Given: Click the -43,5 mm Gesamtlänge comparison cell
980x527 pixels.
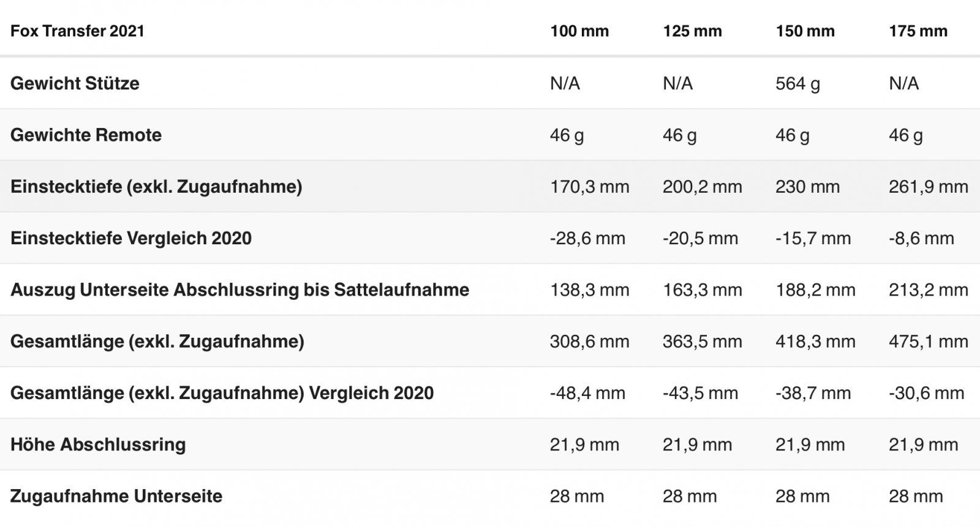Looking at the screenshot, I should coord(700,393).
